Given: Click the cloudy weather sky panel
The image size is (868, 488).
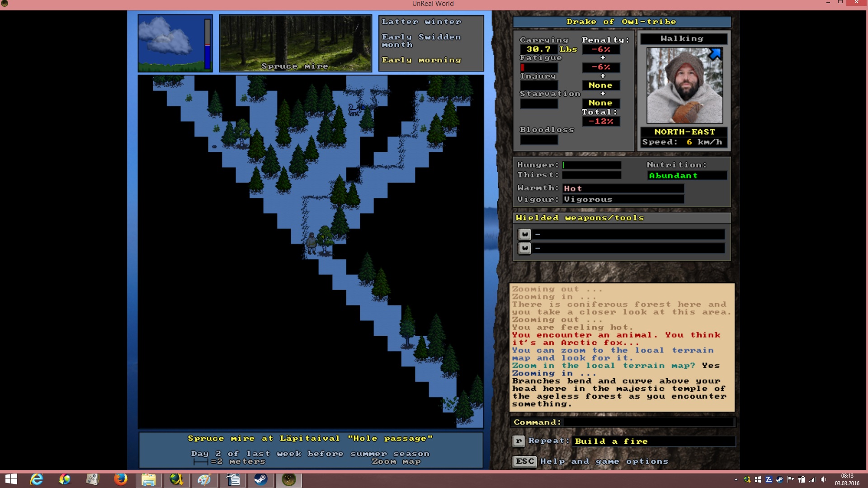Looking at the screenshot, I should (170, 43).
